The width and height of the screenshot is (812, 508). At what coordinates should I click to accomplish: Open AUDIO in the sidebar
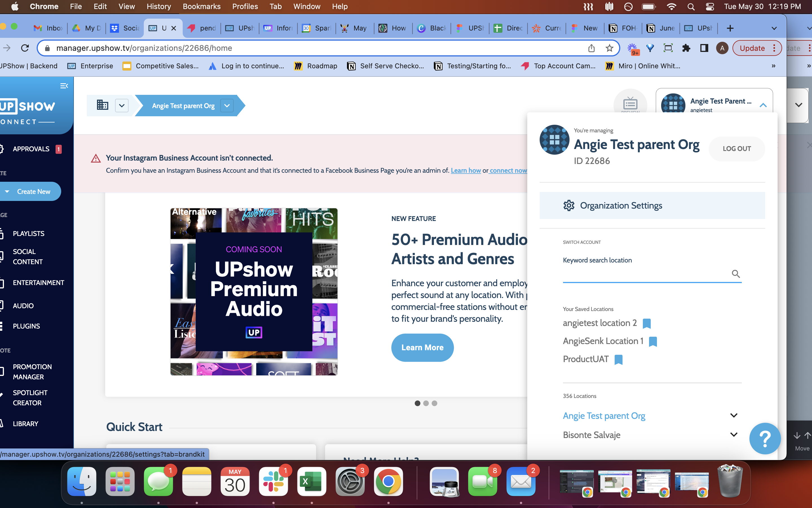click(23, 306)
